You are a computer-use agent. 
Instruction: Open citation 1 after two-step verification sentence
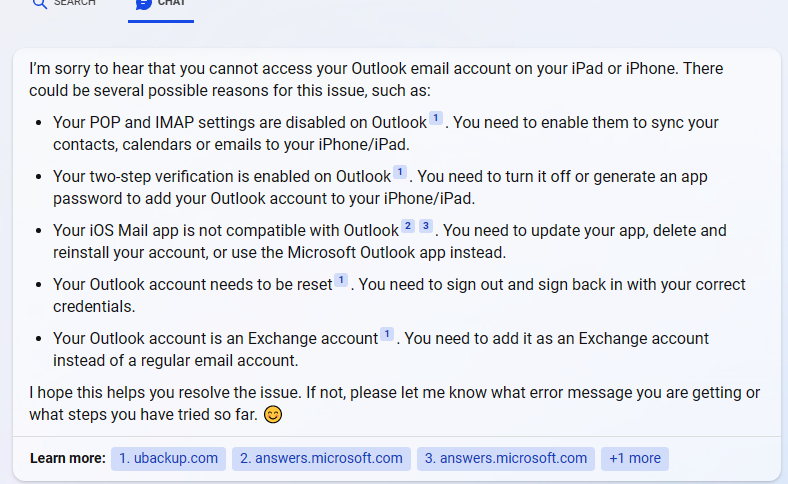click(400, 172)
